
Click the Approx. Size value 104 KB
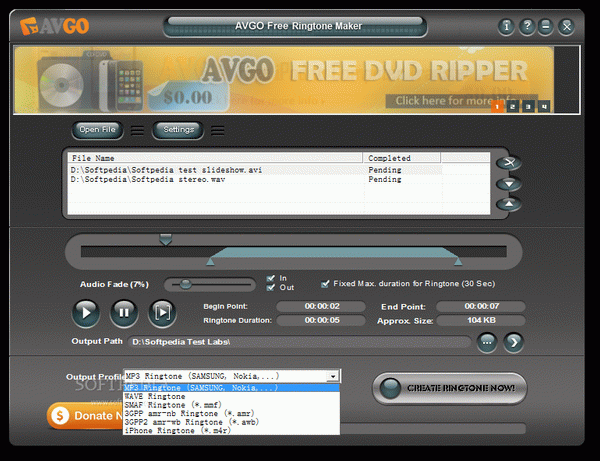click(x=481, y=321)
